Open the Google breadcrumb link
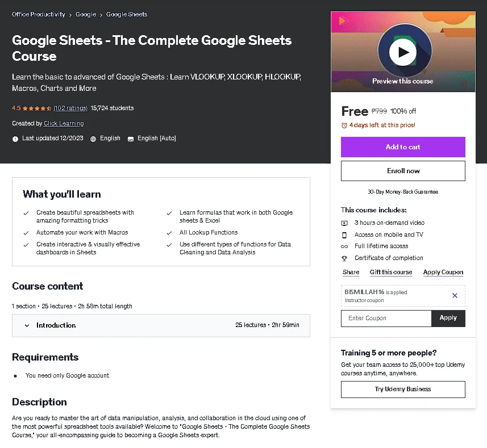This screenshot has height=448, width=487. pos(86,14)
